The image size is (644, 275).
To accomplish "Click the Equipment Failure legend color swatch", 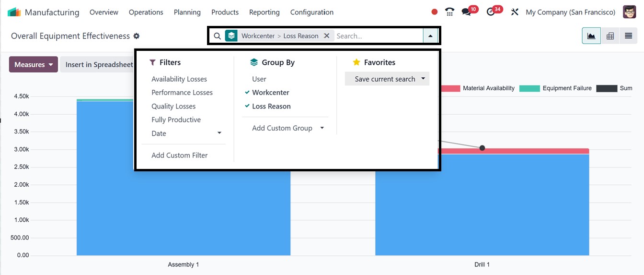I will tap(529, 88).
